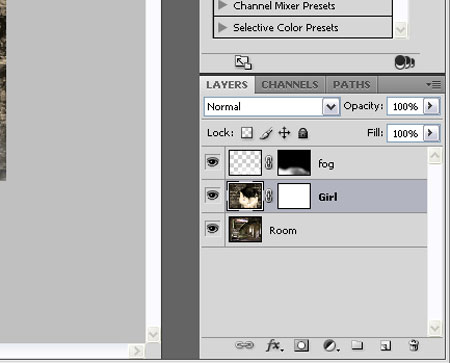Click the Fill value field
This screenshot has height=363, width=450.
[x=405, y=133]
